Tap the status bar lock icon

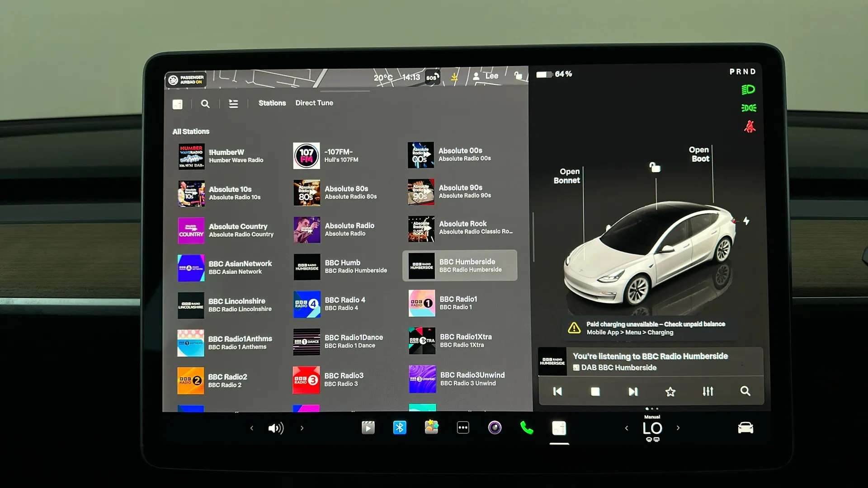(518, 75)
